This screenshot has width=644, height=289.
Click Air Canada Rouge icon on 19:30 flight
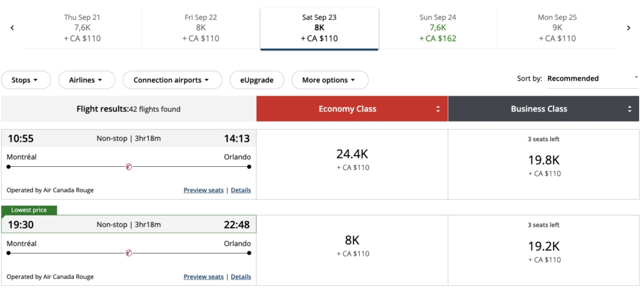coord(128,253)
